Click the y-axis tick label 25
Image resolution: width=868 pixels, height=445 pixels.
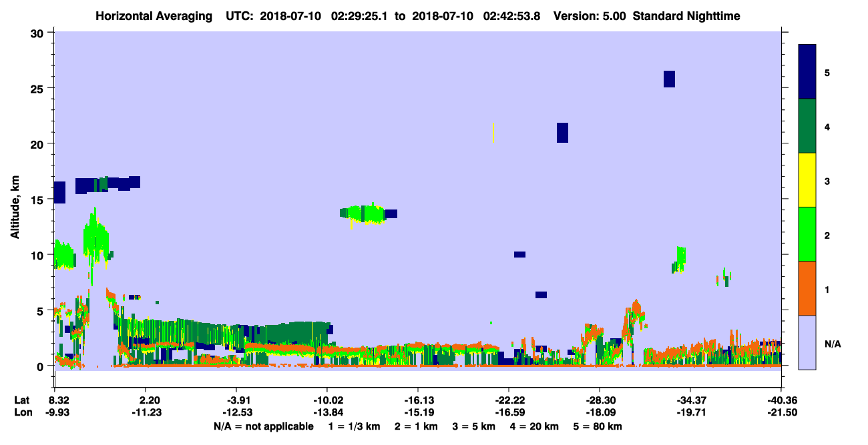39,88
